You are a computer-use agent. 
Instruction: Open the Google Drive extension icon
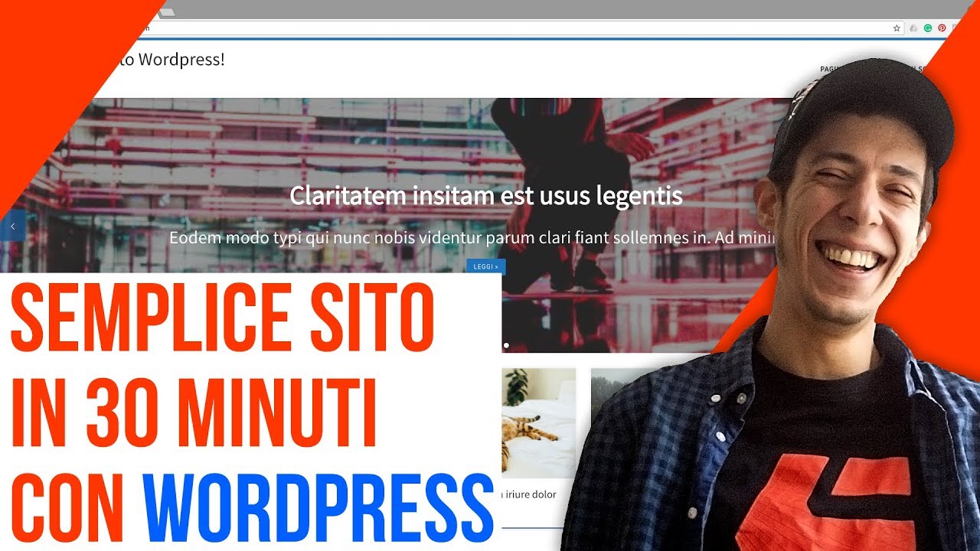[913, 28]
